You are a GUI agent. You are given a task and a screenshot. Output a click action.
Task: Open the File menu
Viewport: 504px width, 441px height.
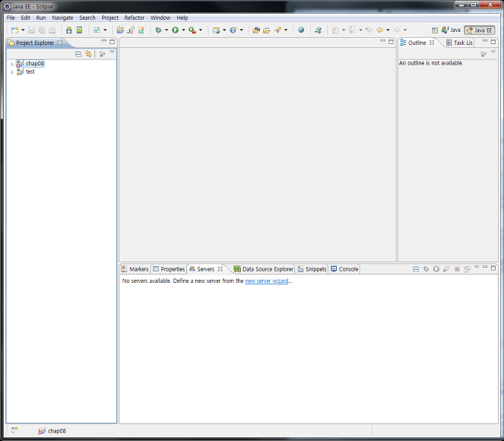(x=11, y=17)
